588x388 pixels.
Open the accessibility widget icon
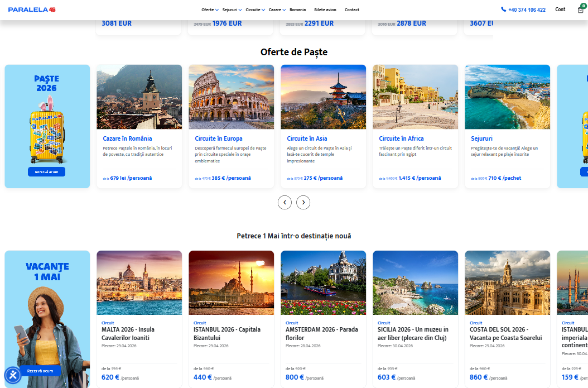pyautogui.click(x=13, y=375)
